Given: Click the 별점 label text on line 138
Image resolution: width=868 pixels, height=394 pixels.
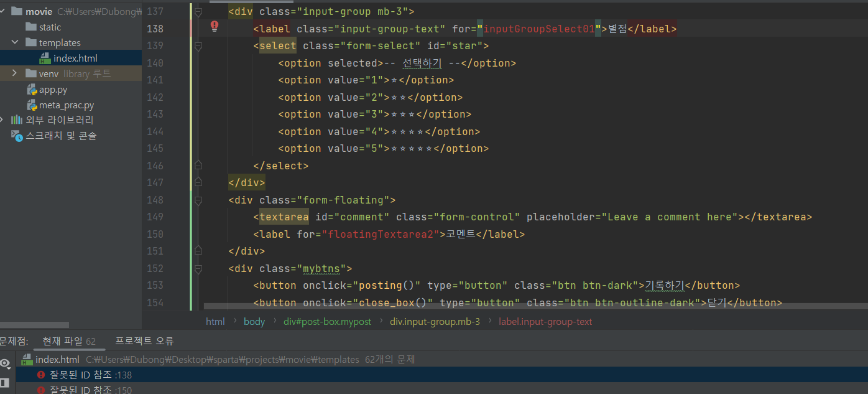Looking at the screenshot, I should click(x=617, y=29).
